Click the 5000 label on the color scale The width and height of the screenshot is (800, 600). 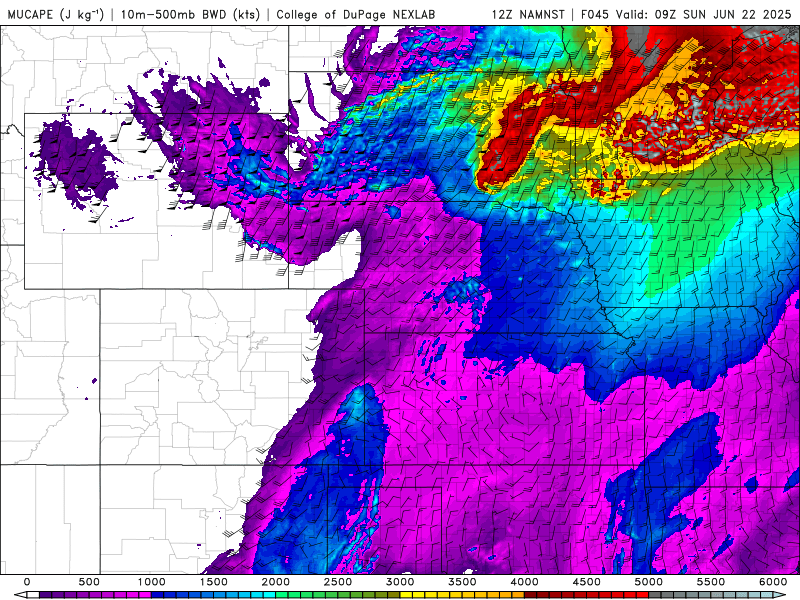pyautogui.click(x=648, y=582)
